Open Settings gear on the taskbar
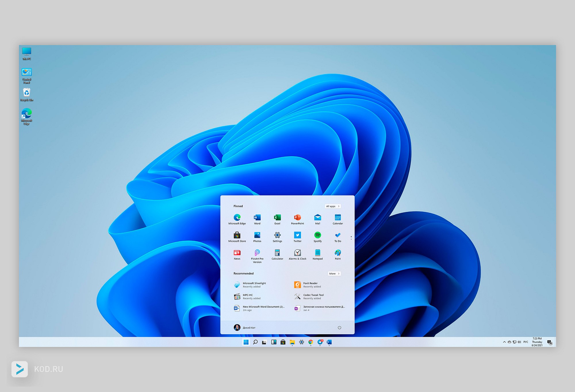This screenshot has width=575, height=392. (x=301, y=342)
